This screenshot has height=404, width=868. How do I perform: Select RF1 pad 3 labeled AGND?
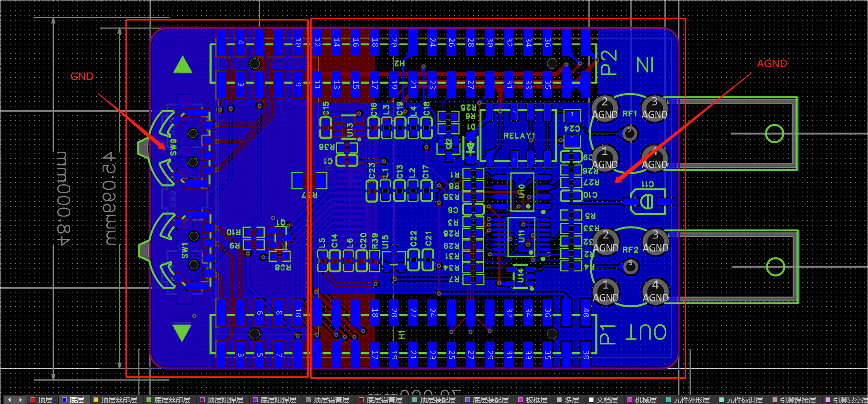(x=654, y=108)
